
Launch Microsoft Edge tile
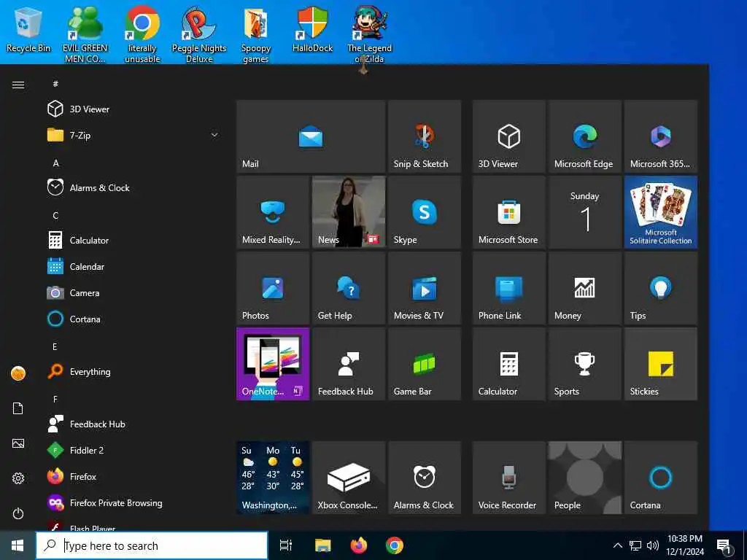click(x=584, y=136)
